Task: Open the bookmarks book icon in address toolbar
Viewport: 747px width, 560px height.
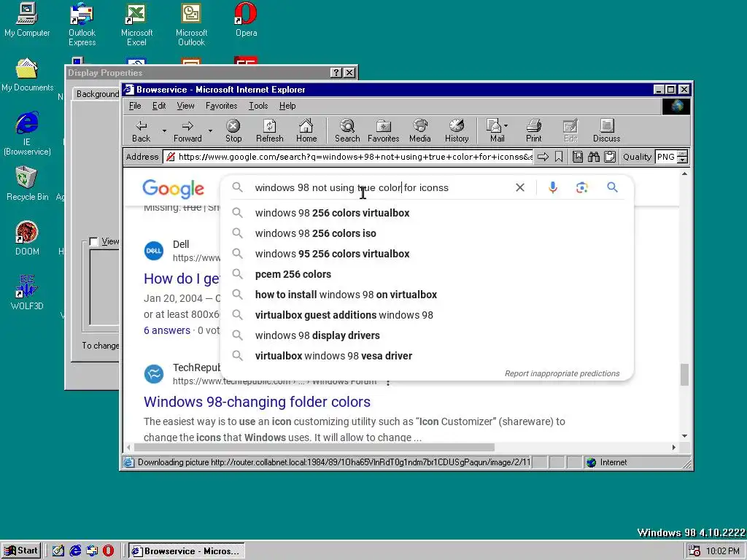Action: [578, 157]
